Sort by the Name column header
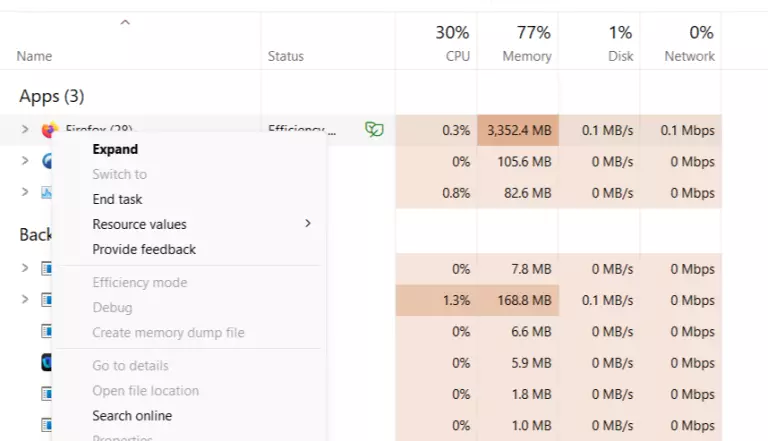The height and width of the screenshot is (441, 768). tap(34, 56)
